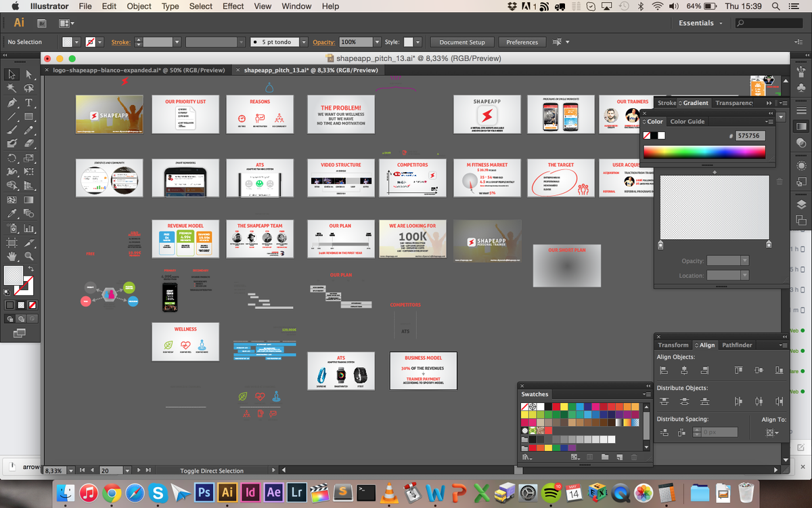Select the Eraser tool
The height and width of the screenshot is (508, 812).
click(29, 144)
